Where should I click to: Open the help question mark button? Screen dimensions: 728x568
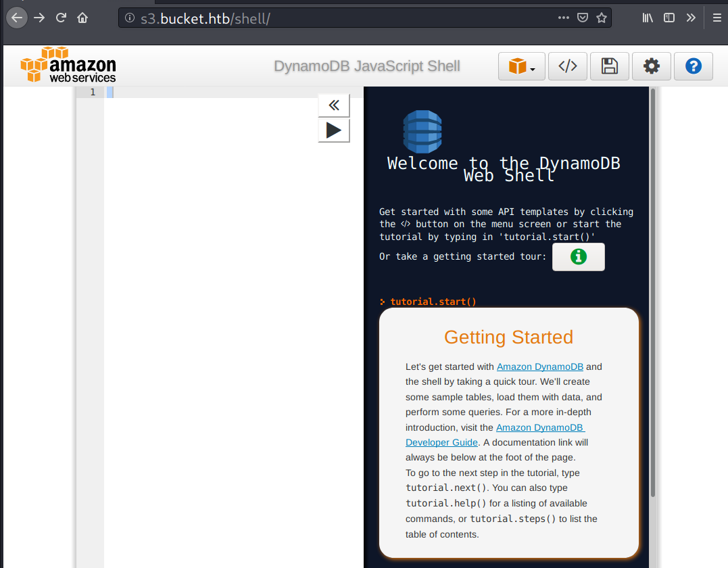[x=693, y=66]
